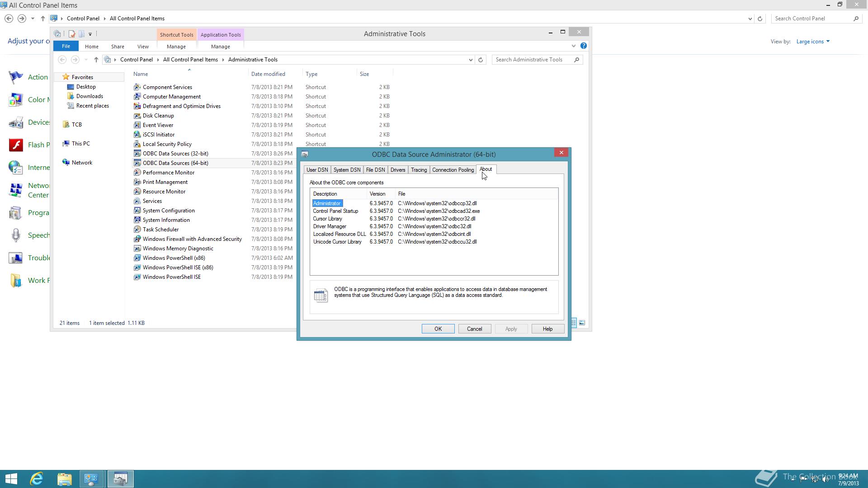The width and height of the screenshot is (868, 488).
Task: Select Desktop in Favorites pane
Action: tap(86, 87)
